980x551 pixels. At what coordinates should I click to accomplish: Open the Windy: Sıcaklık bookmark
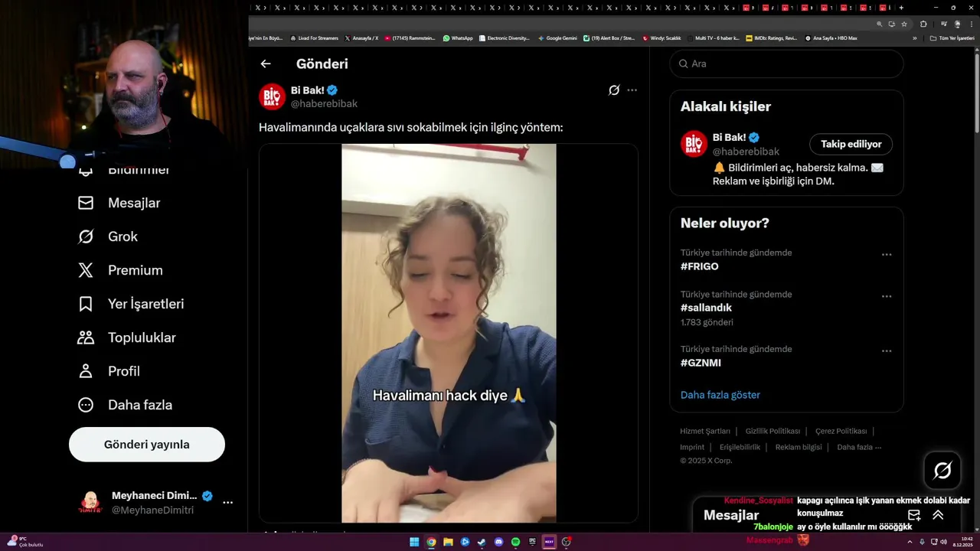tap(661, 38)
